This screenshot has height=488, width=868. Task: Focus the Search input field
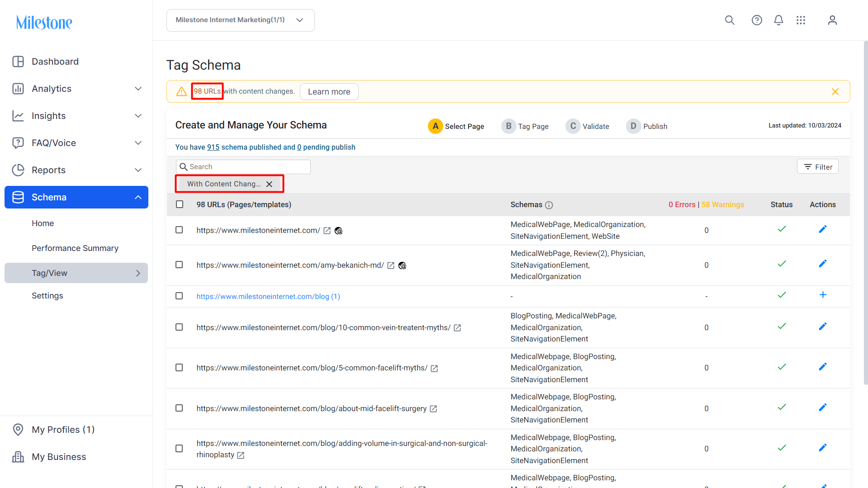(x=243, y=167)
